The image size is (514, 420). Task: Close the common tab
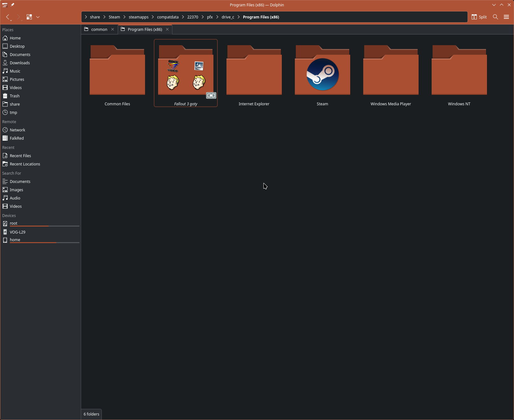click(x=113, y=29)
